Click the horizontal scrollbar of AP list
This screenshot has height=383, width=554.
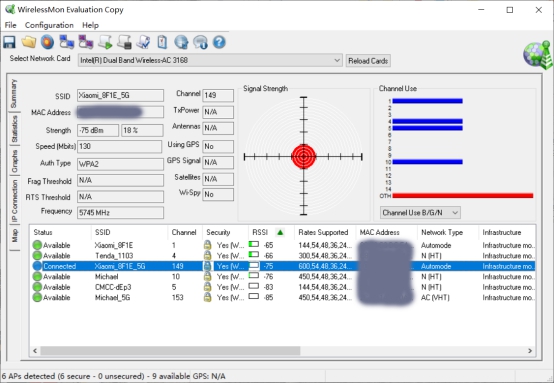[170, 350]
